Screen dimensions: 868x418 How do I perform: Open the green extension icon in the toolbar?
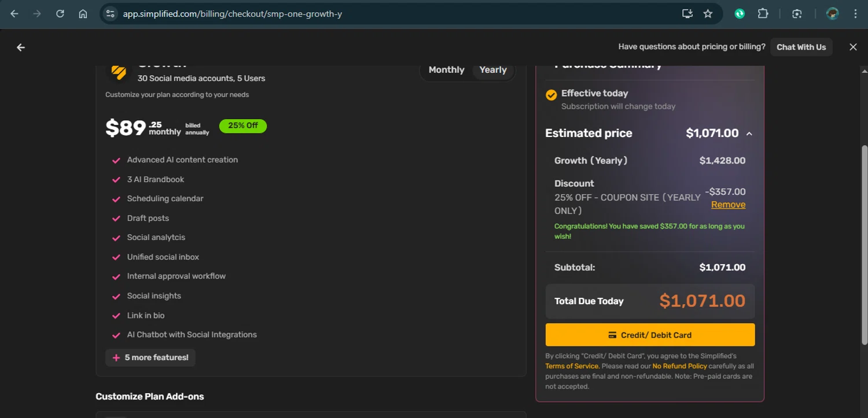click(x=740, y=14)
